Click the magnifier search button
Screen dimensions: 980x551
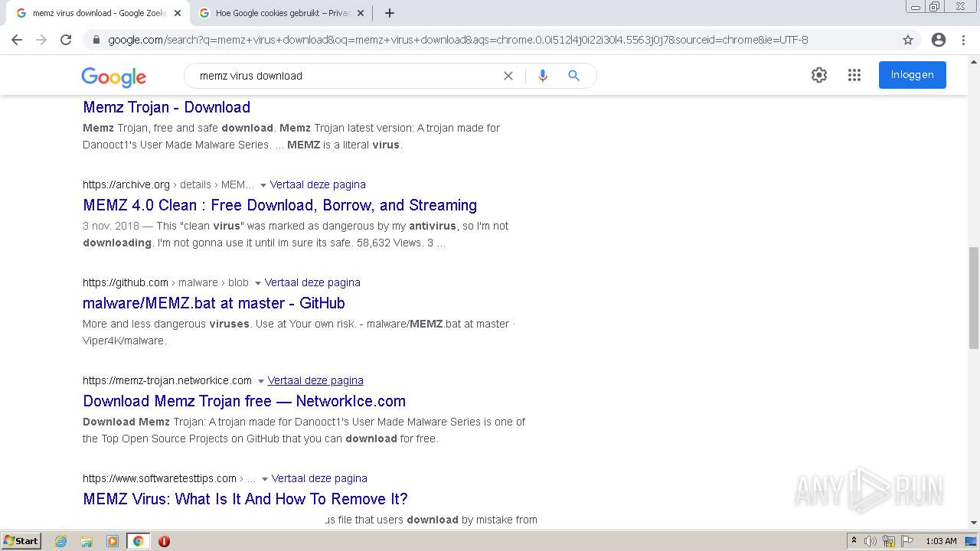pyautogui.click(x=573, y=76)
